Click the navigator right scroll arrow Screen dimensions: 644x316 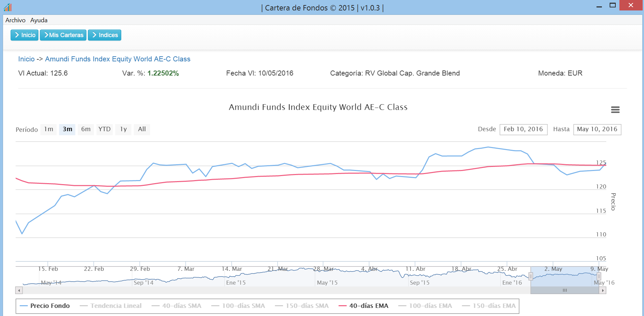click(603, 290)
